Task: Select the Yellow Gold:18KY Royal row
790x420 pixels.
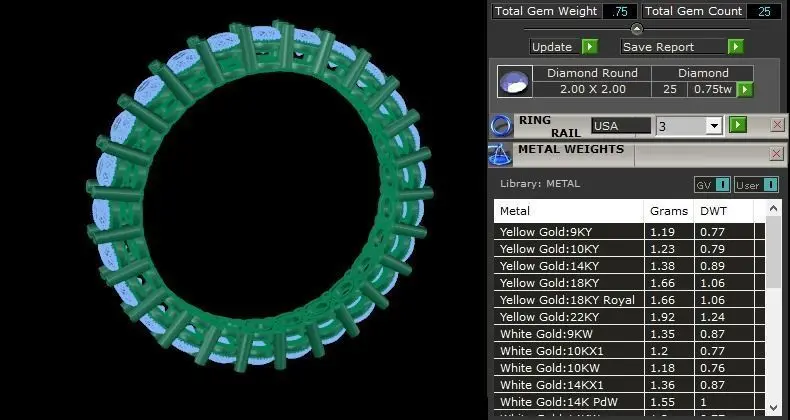Action: [629, 300]
